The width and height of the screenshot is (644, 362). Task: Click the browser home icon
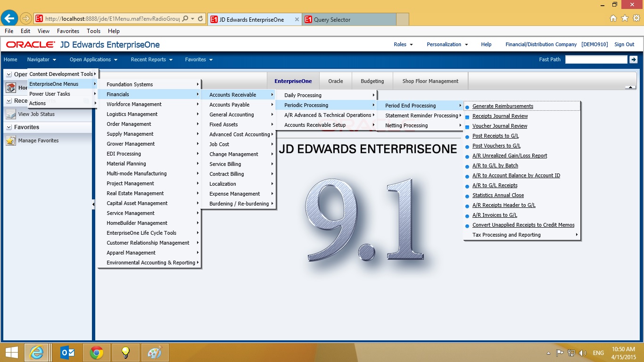click(x=613, y=18)
